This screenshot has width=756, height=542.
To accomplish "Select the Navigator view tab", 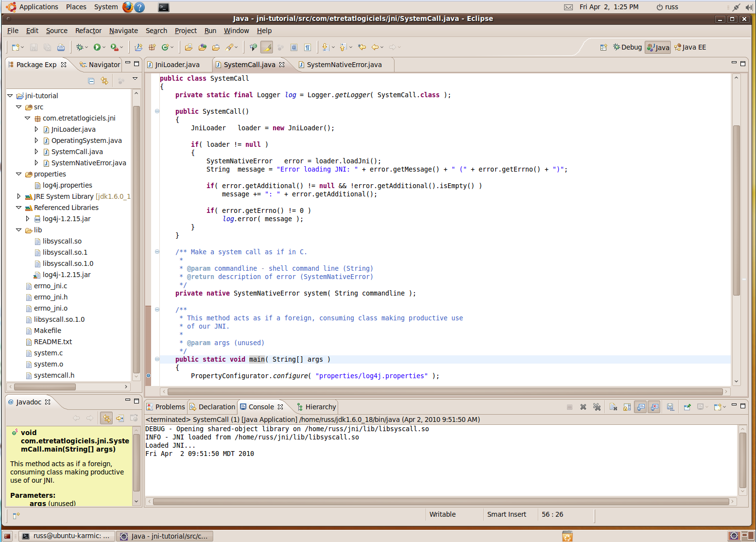I will (100, 65).
